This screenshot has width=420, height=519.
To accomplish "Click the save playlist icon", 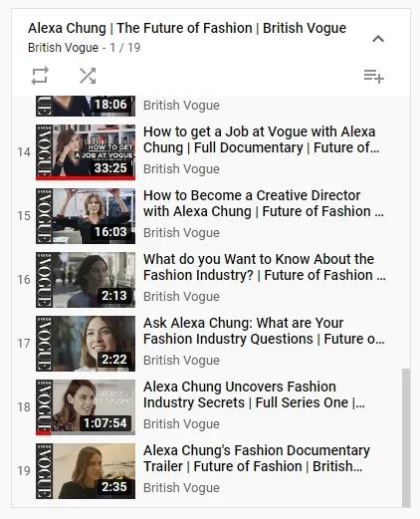I will pyautogui.click(x=374, y=77).
